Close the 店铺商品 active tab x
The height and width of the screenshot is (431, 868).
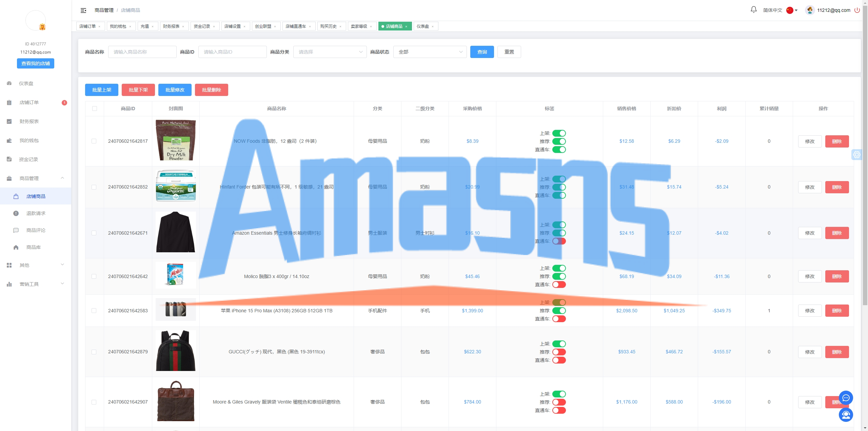406,26
